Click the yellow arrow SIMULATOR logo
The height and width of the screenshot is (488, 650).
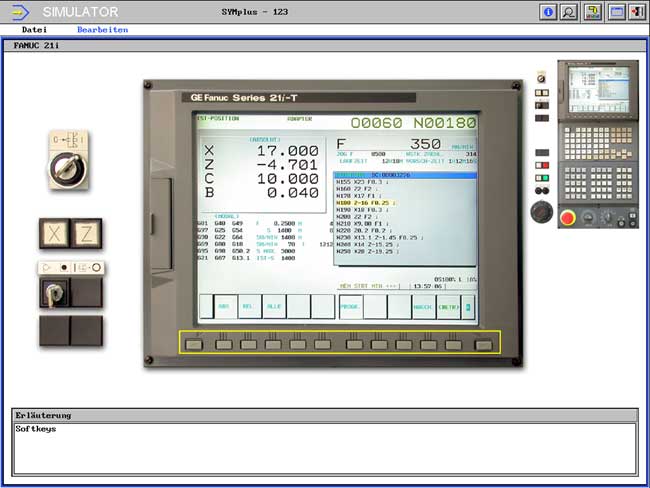pos(20,12)
